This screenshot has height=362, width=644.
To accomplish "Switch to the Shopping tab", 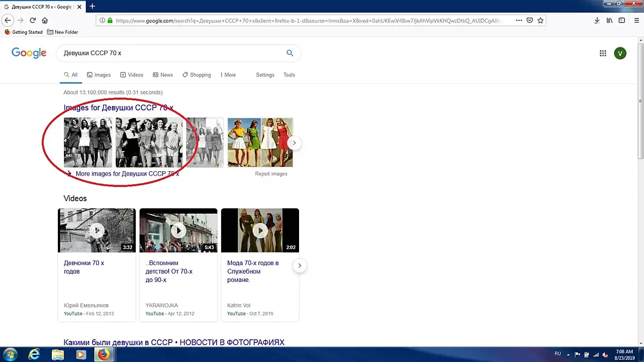I will [196, 75].
